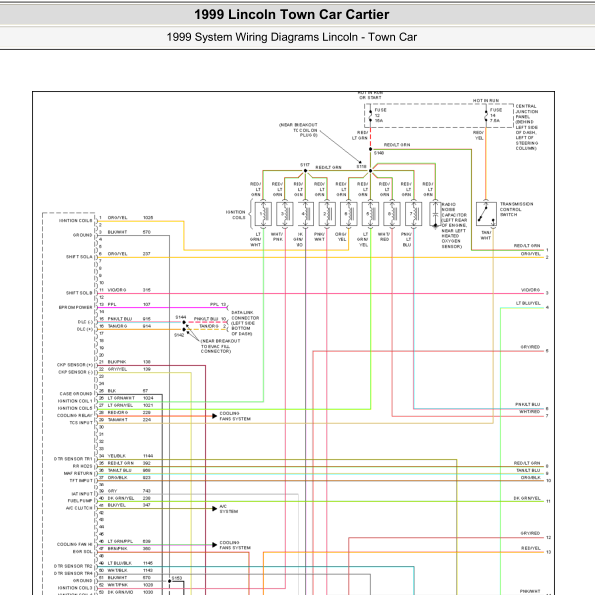Click the 'DATA LINK CONNECTOR' description text
The width and height of the screenshot is (595, 595).
coord(245,323)
